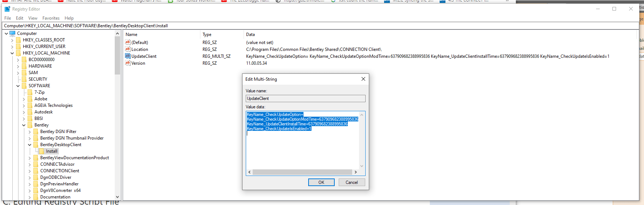The height and width of the screenshot is (205, 644).
Task: Collapse the SOFTWARE key
Action: click(x=18, y=86)
